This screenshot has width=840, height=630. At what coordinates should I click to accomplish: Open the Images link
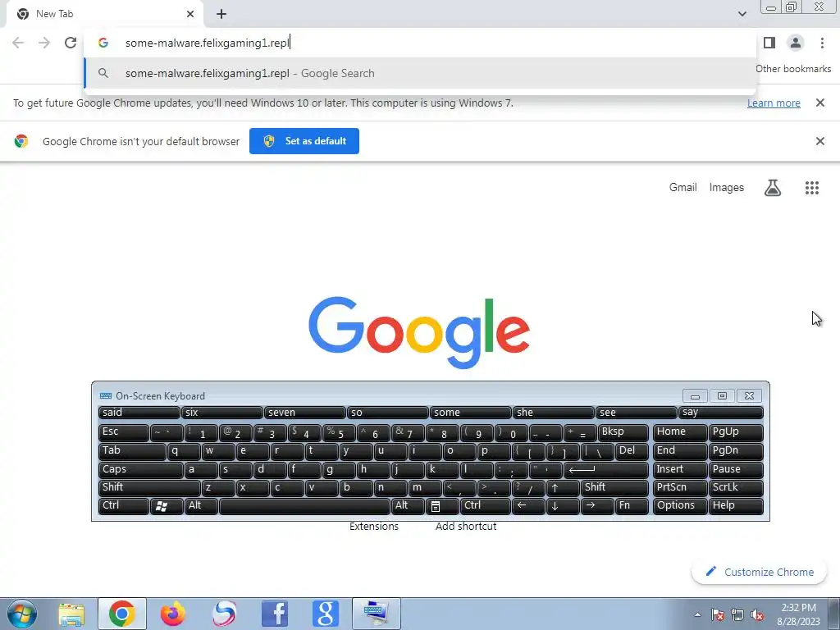(x=727, y=188)
